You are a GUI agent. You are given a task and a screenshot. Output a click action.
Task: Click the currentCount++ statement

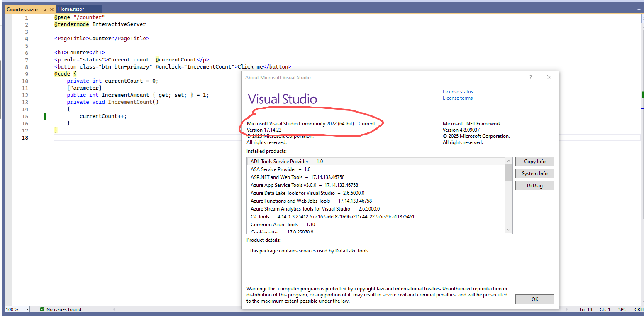(103, 116)
